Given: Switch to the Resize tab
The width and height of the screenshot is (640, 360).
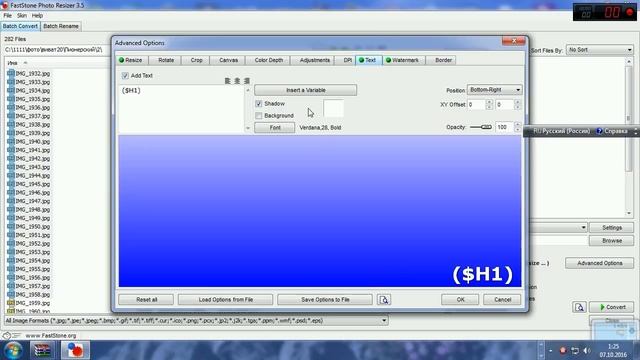Looking at the screenshot, I should pos(131,60).
